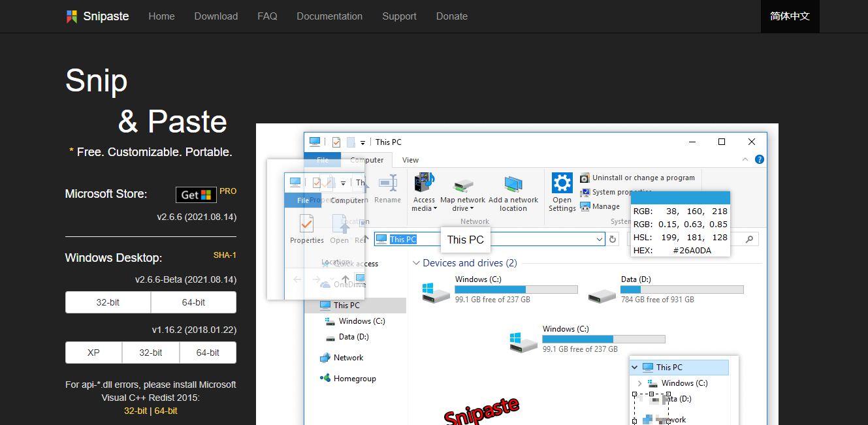Click the refresh icon beside address bar
The height and width of the screenshot is (425, 868).
coord(613,240)
